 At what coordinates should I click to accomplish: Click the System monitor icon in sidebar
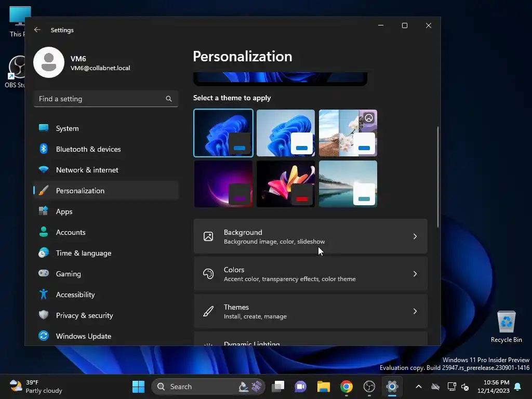[44, 128]
